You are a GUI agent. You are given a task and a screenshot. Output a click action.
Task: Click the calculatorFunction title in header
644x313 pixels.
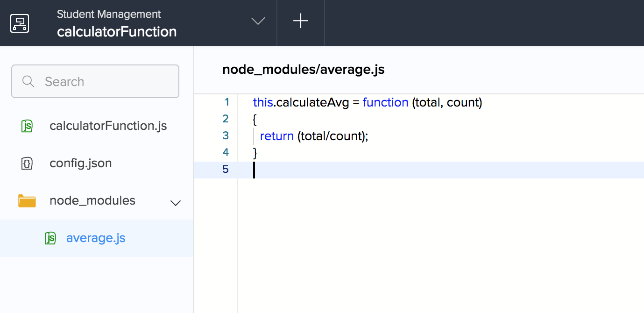pos(117,32)
